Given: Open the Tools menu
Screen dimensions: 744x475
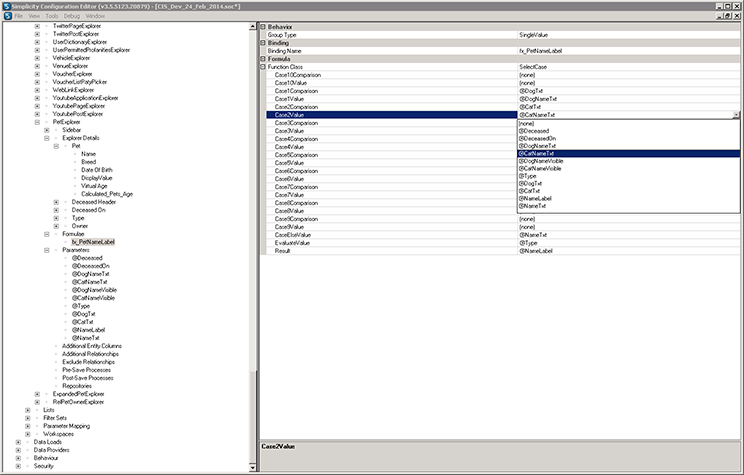Looking at the screenshot, I should [51, 17].
